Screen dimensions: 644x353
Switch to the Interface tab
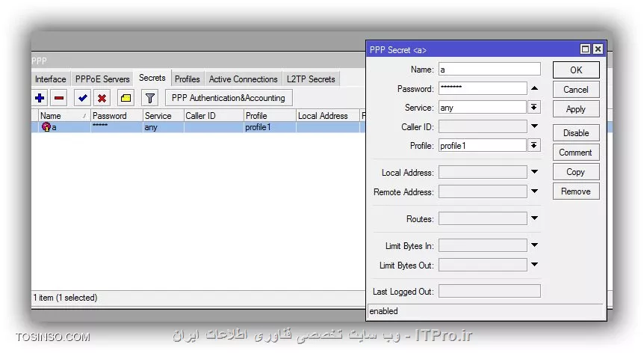[51, 79]
